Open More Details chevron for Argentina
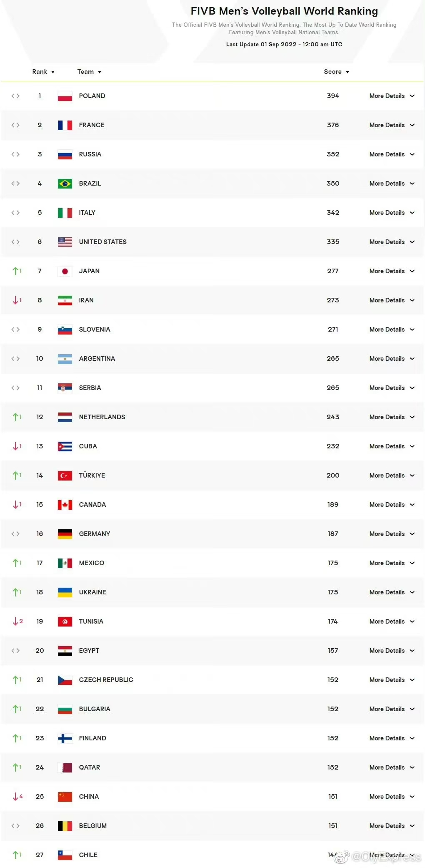425x868 pixels. click(x=412, y=359)
